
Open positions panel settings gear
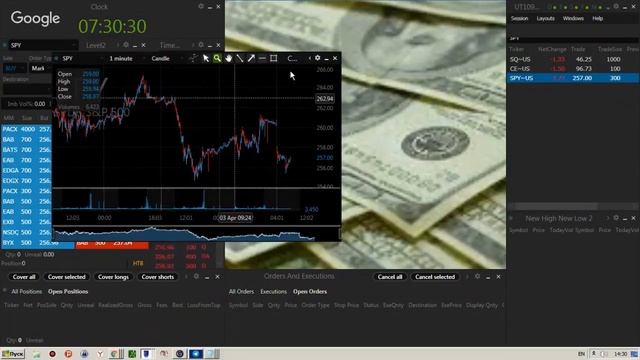[x=196, y=276]
